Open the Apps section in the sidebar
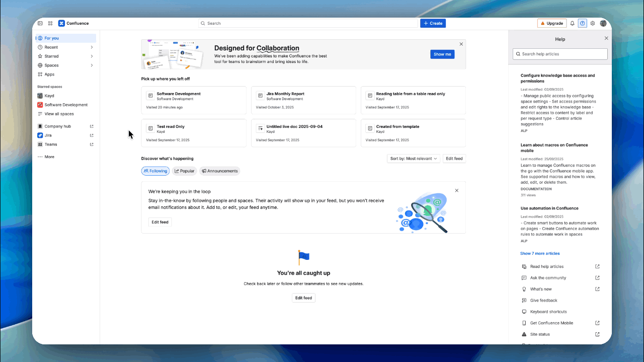 click(50, 74)
